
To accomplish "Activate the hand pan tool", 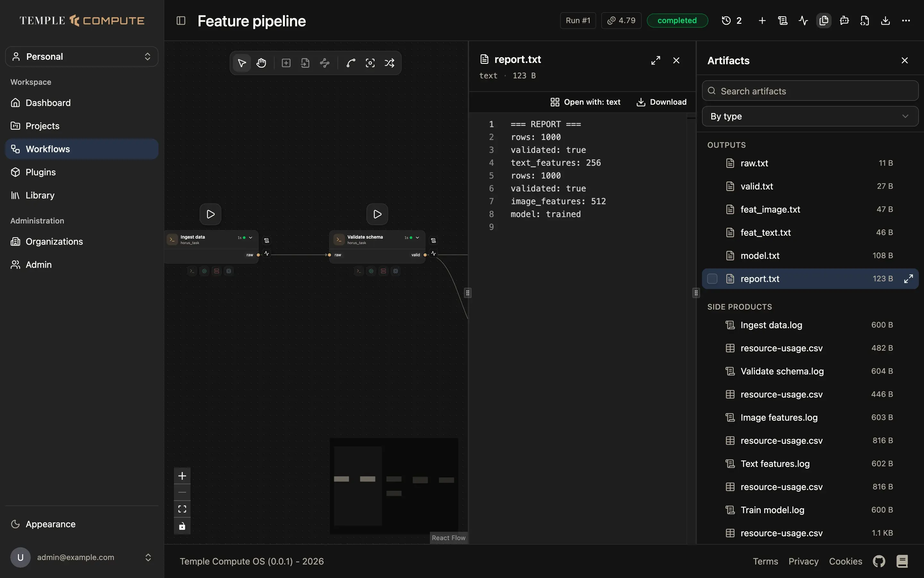I will point(261,63).
